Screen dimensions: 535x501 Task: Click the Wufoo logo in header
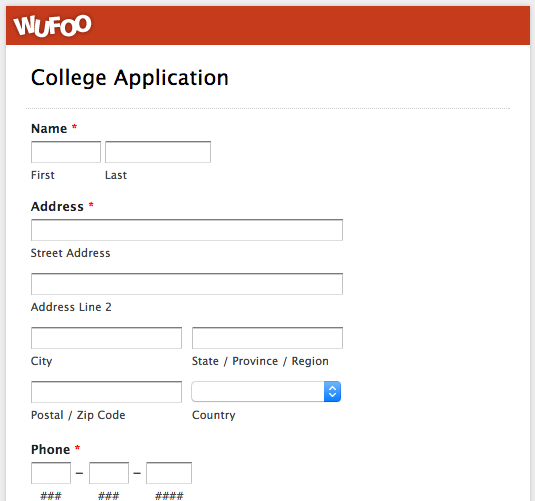[x=52, y=26]
